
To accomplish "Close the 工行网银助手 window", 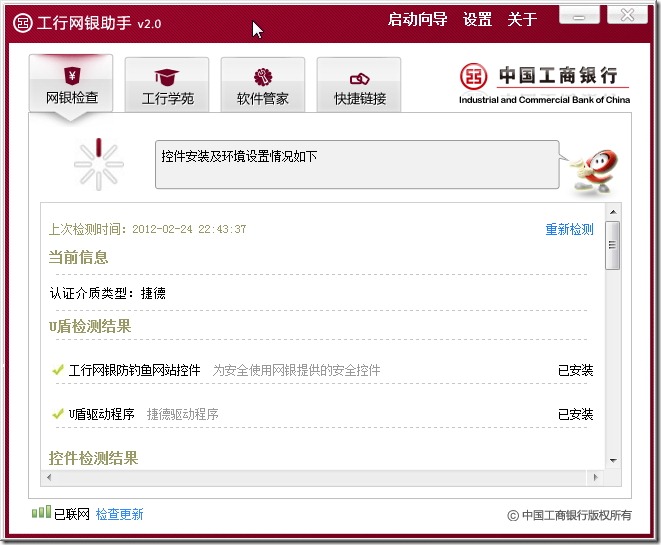I will tap(627, 15).
